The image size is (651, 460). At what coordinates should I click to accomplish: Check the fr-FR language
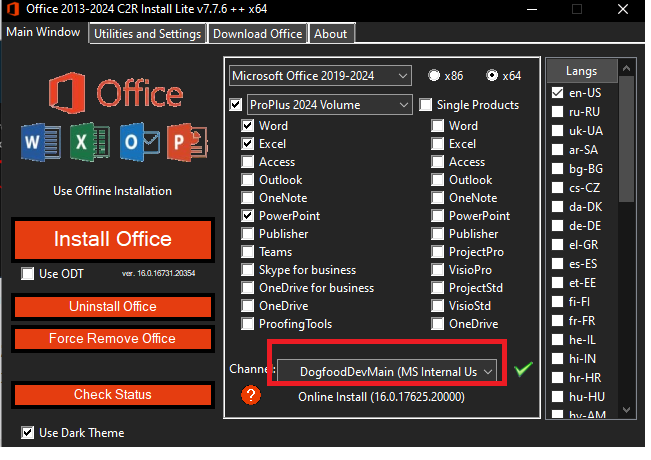(x=557, y=321)
